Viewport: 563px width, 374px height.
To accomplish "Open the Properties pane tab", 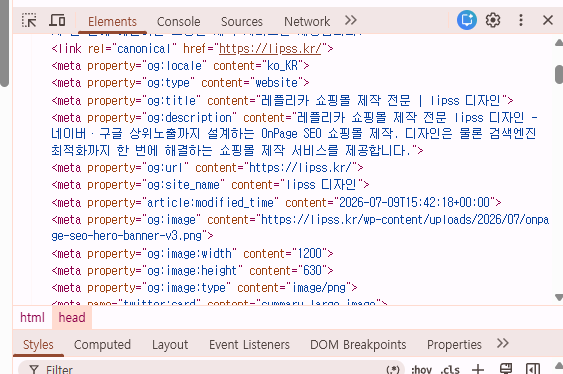I will (x=454, y=345).
